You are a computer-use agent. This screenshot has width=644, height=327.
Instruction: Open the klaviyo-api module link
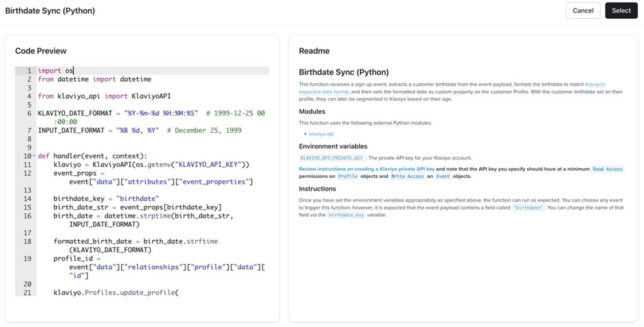(321, 134)
